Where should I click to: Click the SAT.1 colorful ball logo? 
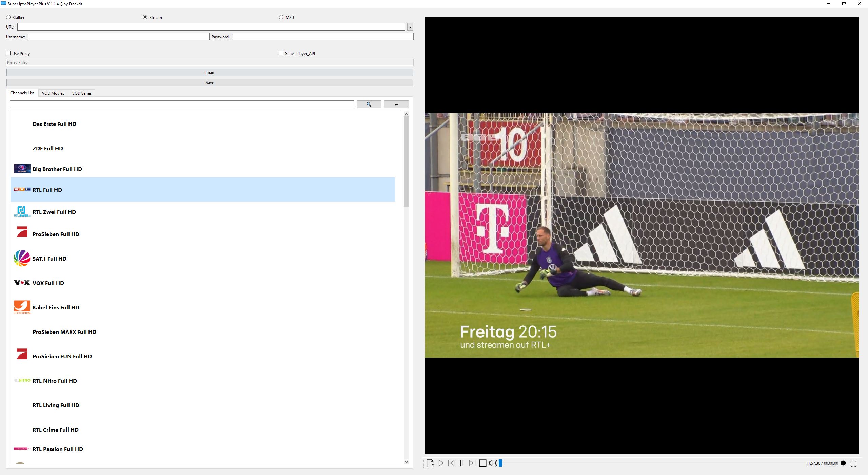pyautogui.click(x=22, y=258)
